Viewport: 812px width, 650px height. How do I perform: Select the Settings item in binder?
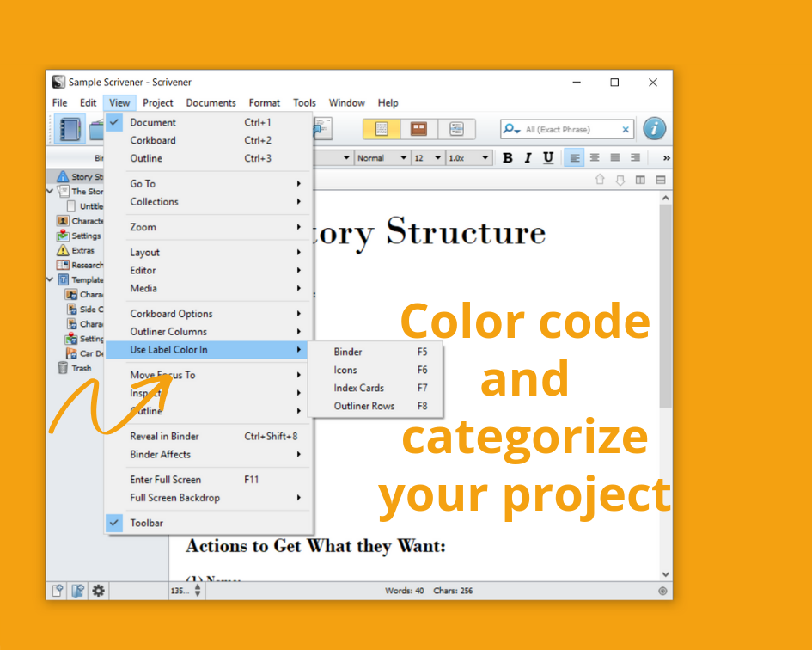pyautogui.click(x=86, y=236)
